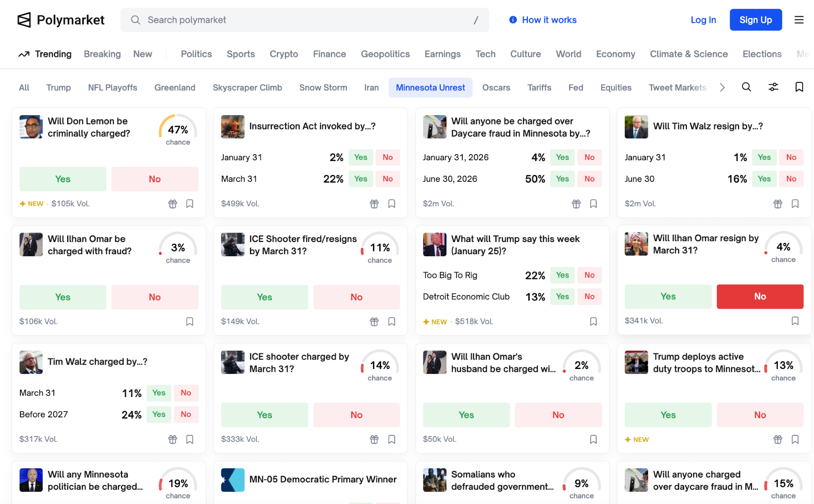
Task: Bookmark the Will Tim Walz resign market
Action: coord(795,204)
